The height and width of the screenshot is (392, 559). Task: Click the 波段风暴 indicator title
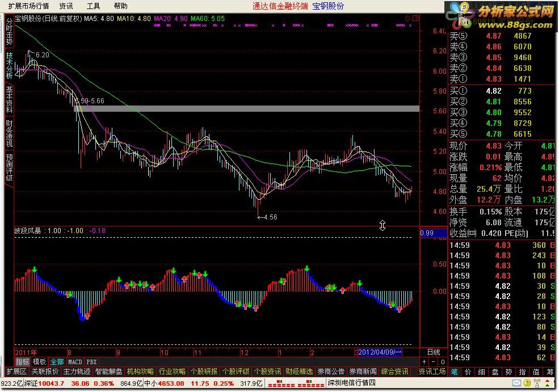(28, 230)
